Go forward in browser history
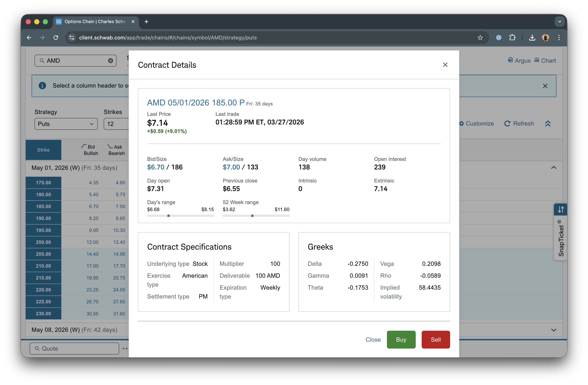 [42, 38]
